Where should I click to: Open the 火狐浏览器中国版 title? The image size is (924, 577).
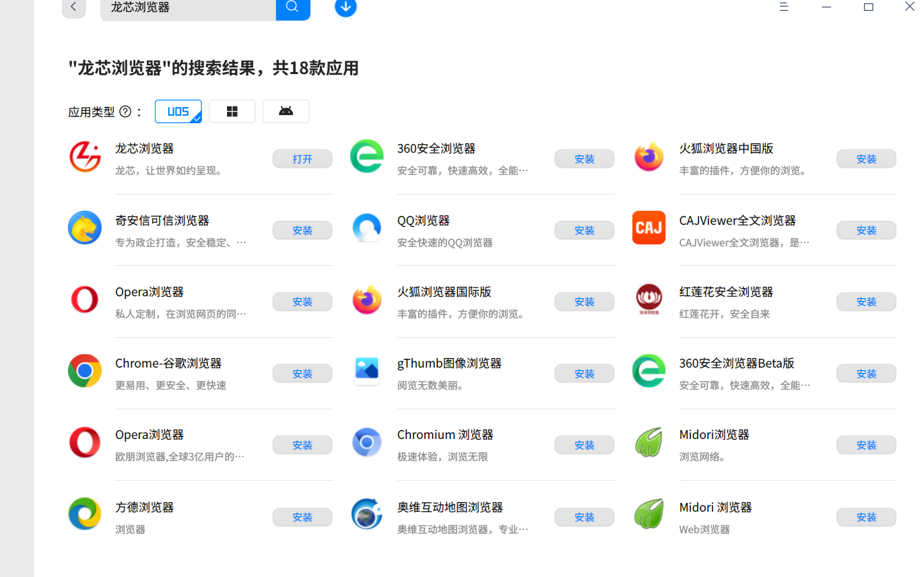pos(727,148)
